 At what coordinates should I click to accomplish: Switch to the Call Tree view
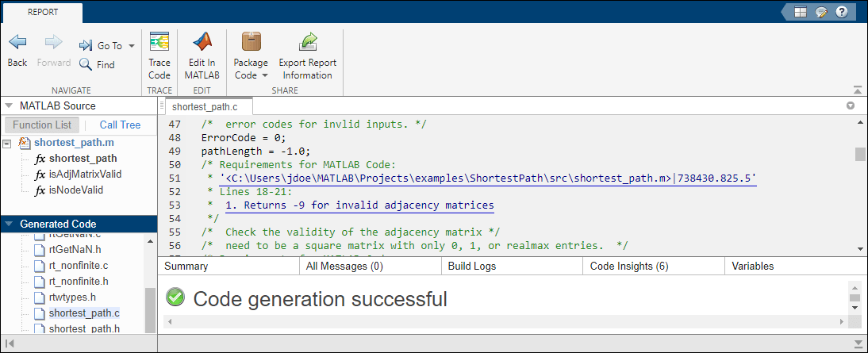(x=120, y=125)
